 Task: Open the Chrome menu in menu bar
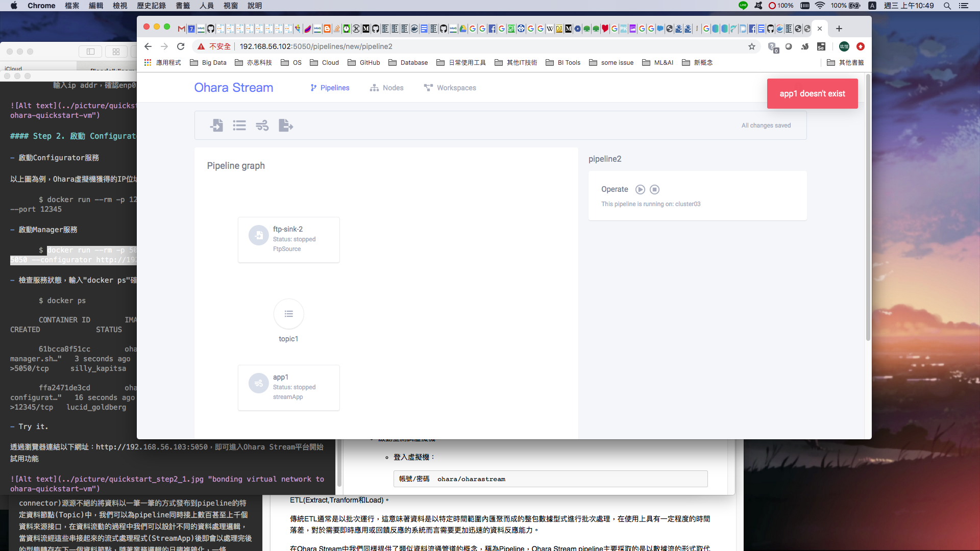pyautogui.click(x=41, y=6)
